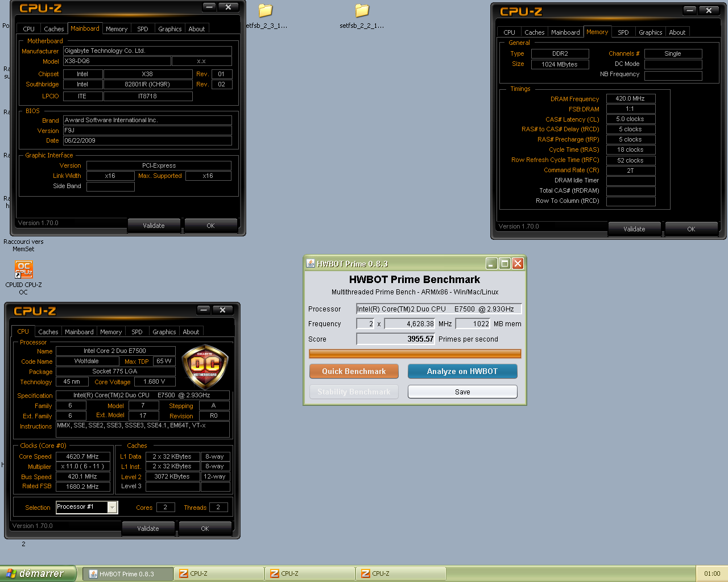
Task: Select second CPU-Z taskbar button
Action: tap(310, 574)
